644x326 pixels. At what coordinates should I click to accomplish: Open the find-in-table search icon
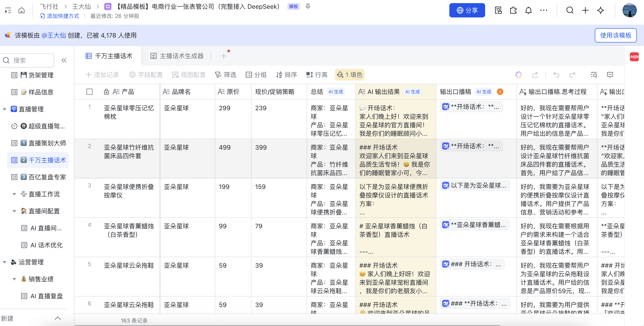pyautogui.click(x=594, y=75)
